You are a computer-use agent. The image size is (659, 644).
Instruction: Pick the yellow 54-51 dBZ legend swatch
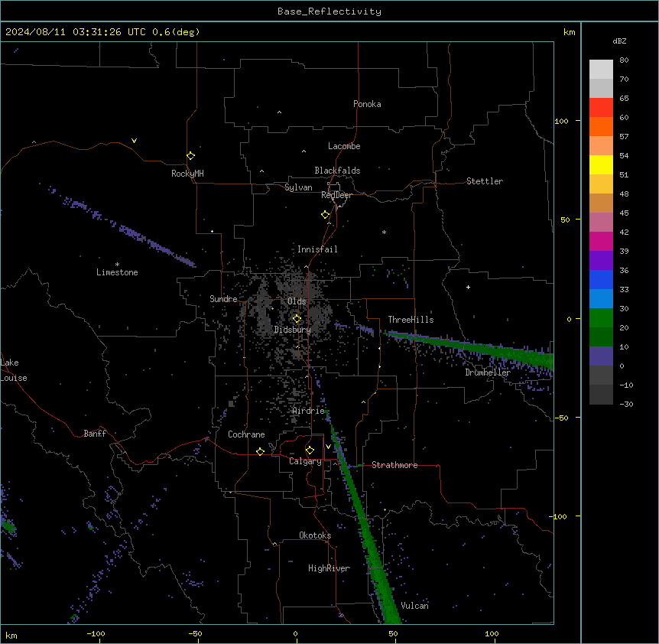pyautogui.click(x=601, y=164)
